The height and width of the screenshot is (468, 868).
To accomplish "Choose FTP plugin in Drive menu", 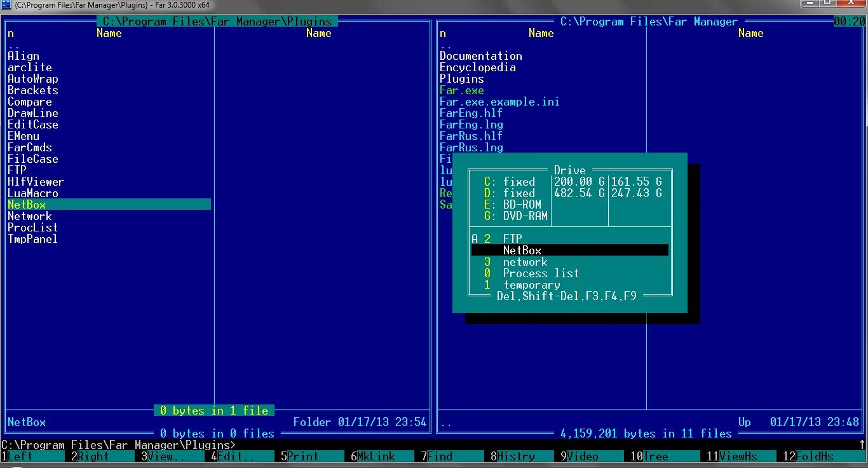I will tap(570, 239).
